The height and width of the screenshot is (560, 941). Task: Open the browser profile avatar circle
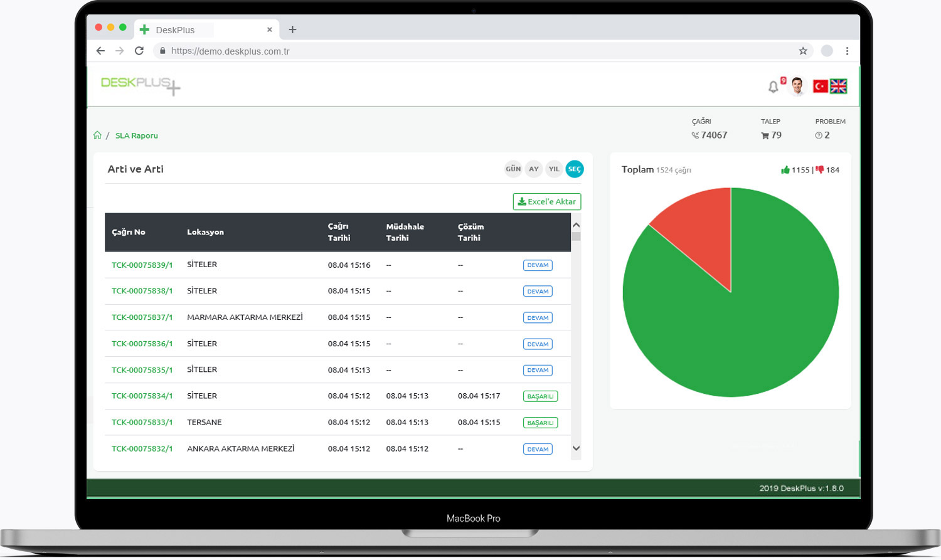click(827, 51)
